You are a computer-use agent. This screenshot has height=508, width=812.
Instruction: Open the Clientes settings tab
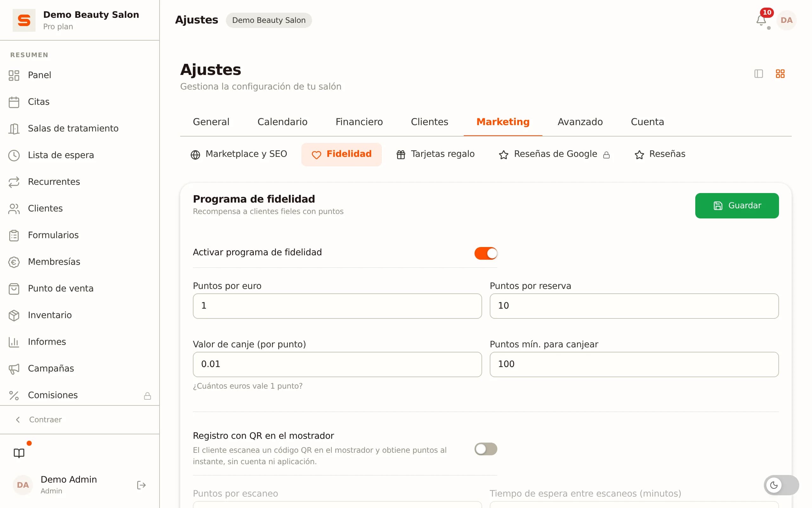(429, 122)
